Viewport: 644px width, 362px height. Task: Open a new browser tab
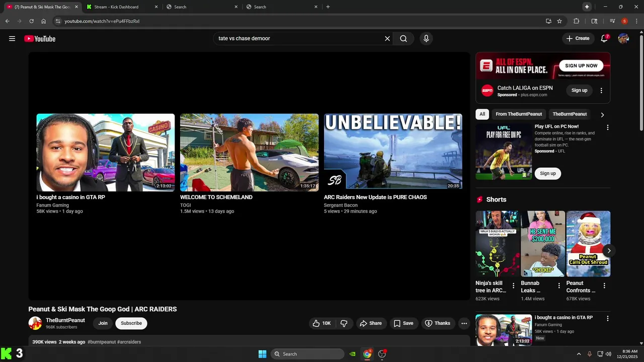coord(328,7)
